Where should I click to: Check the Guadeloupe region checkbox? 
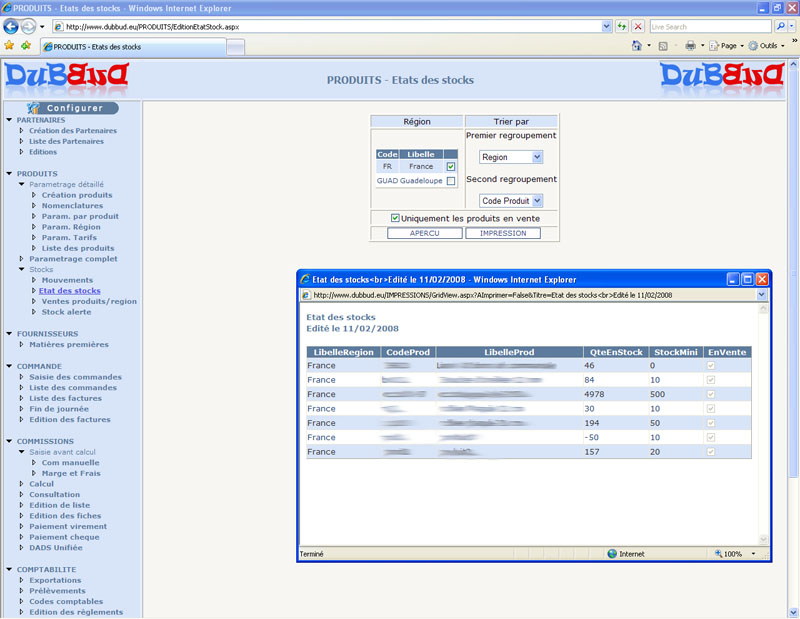451,181
